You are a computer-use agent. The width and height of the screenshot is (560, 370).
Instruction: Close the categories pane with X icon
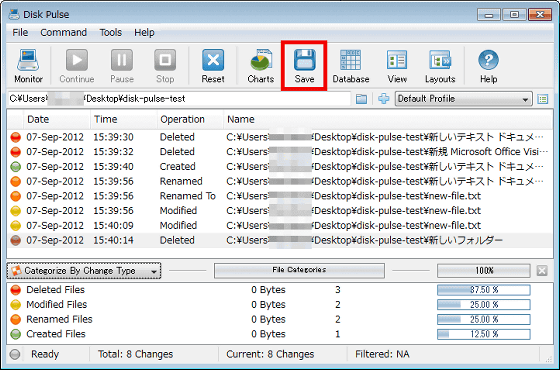(x=542, y=271)
